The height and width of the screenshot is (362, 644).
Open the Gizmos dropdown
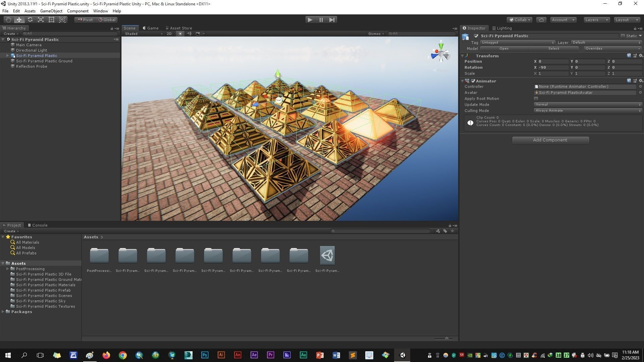376,34
